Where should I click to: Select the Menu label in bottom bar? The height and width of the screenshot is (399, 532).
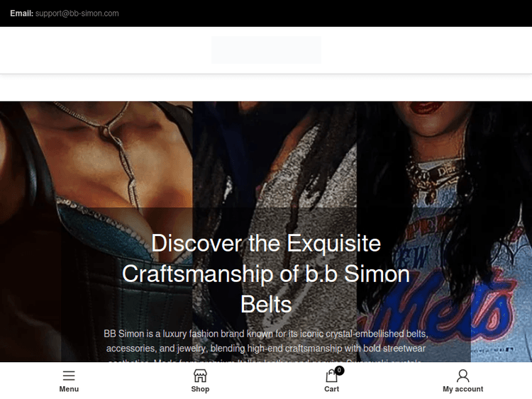tap(69, 389)
